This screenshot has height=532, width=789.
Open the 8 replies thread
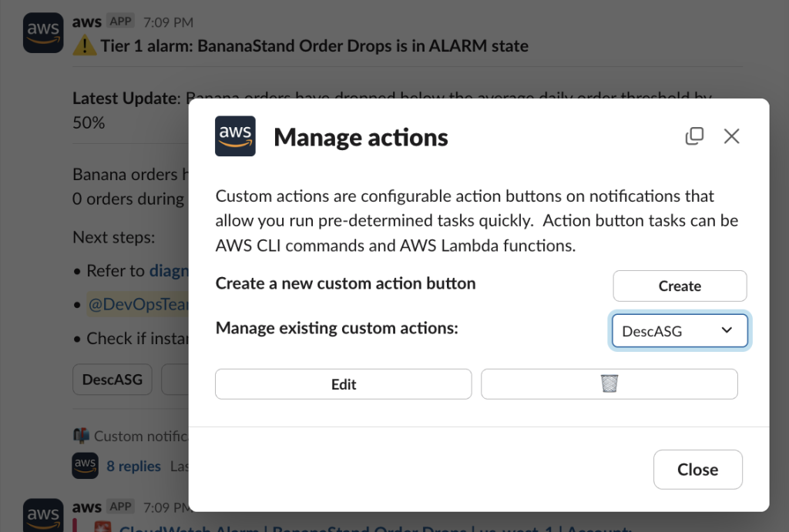[133, 466]
